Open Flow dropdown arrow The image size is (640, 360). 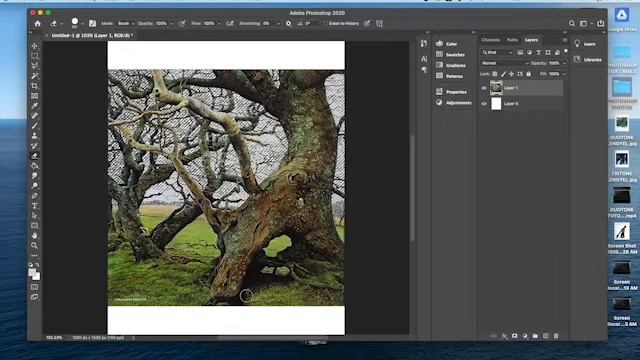[x=219, y=24]
